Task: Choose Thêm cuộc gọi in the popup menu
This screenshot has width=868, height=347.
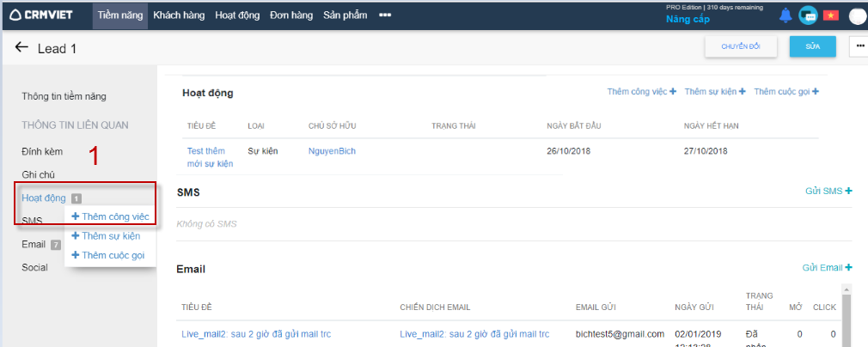Action: (110, 255)
